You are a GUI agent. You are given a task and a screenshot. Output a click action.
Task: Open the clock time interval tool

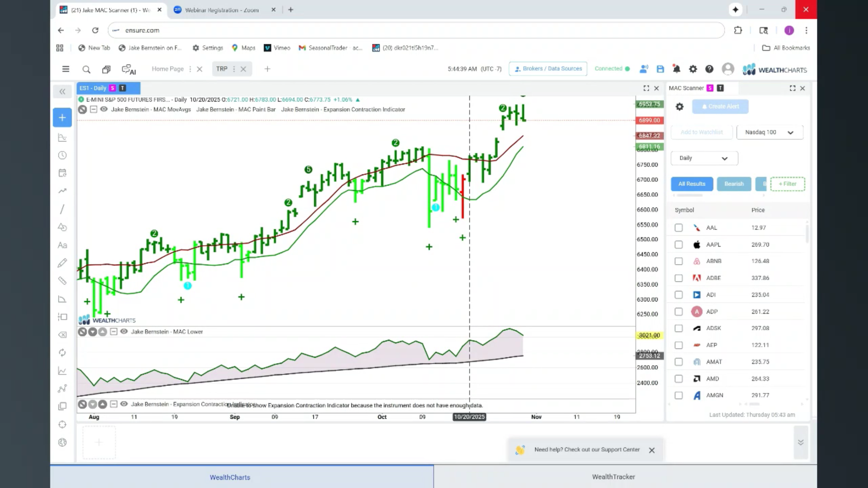(x=62, y=155)
